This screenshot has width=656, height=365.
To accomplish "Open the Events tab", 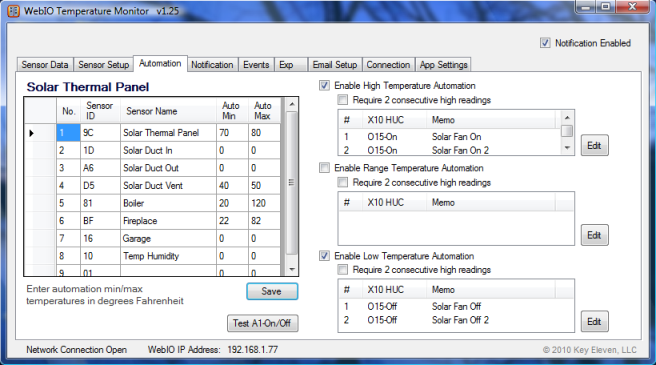I will (x=256, y=64).
